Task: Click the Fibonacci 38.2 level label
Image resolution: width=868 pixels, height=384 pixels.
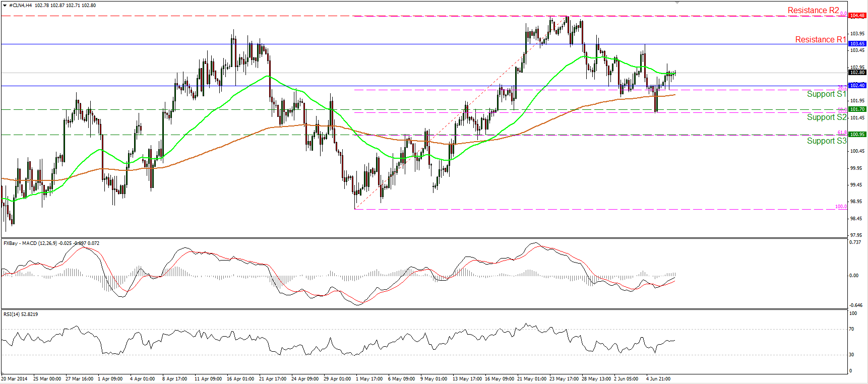Action: tap(842, 87)
